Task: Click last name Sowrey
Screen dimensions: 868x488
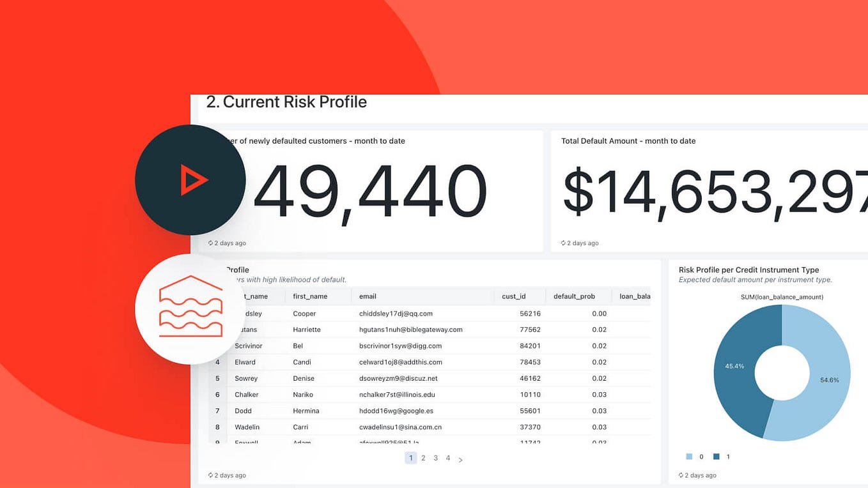Action: pos(246,378)
